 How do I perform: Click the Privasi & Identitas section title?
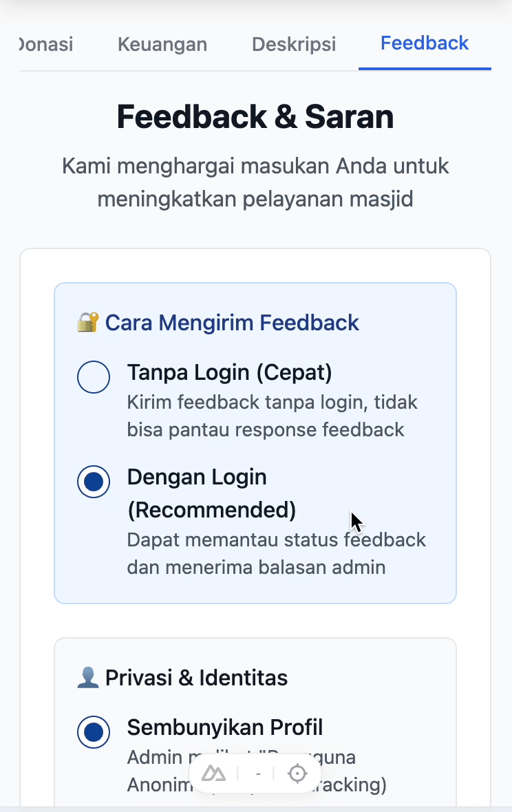click(x=196, y=678)
